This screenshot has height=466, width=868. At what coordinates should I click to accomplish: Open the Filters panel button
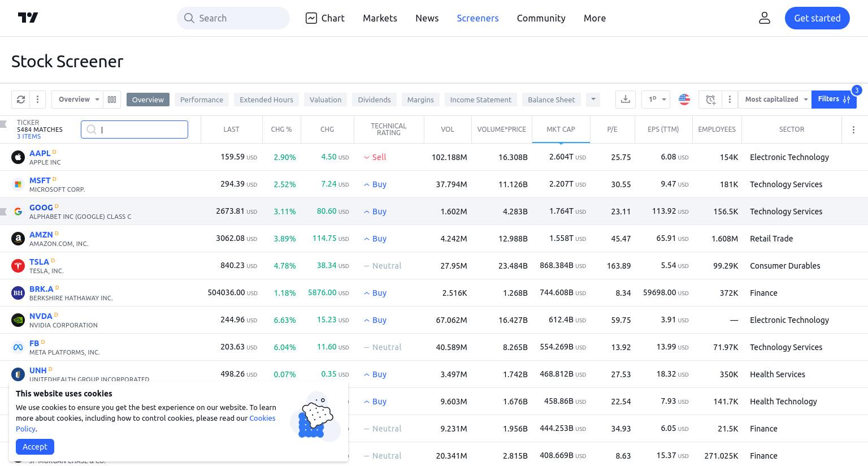[x=834, y=100]
